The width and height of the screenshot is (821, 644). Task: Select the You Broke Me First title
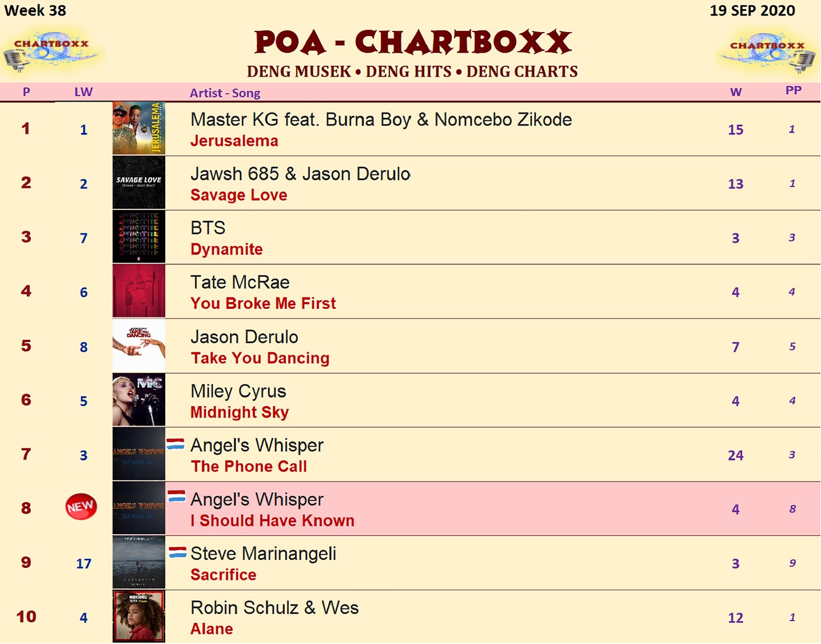tap(264, 303)
